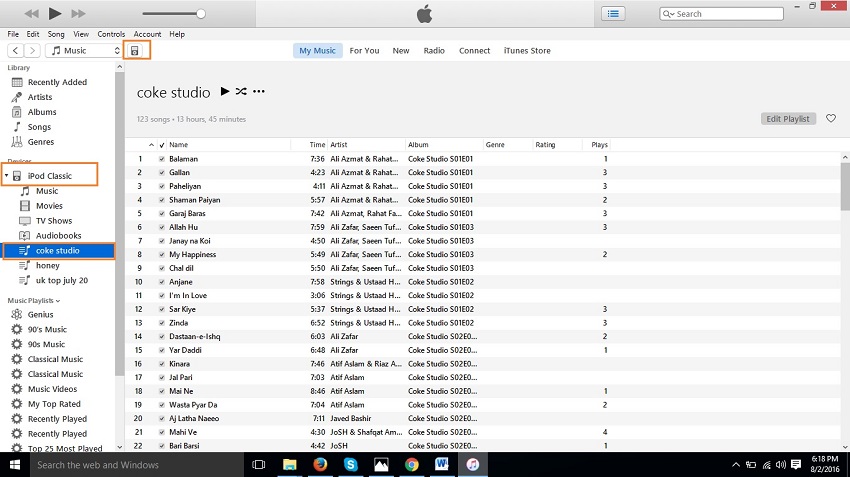850x477 pixels.
Task: Shuffle the coke studio playlist
Action: [241, 92]
